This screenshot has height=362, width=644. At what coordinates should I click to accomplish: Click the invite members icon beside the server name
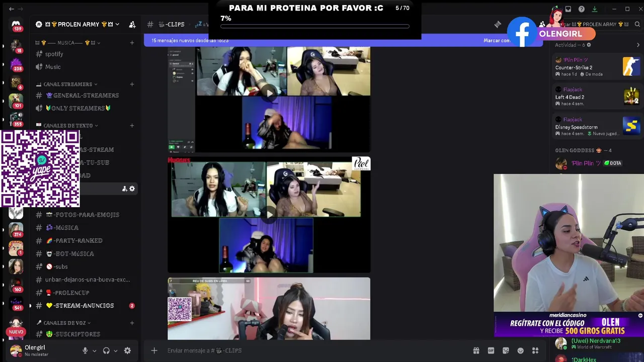click(132, 24)
